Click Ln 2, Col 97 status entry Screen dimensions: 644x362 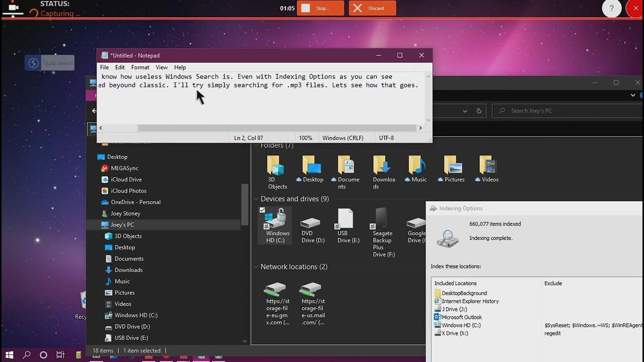(249, 138)
